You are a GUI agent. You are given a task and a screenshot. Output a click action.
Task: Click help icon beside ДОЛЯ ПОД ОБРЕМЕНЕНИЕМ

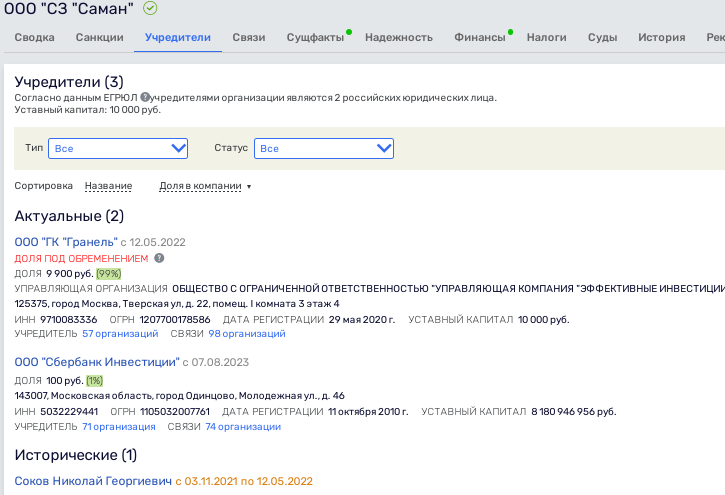point(159,258)
